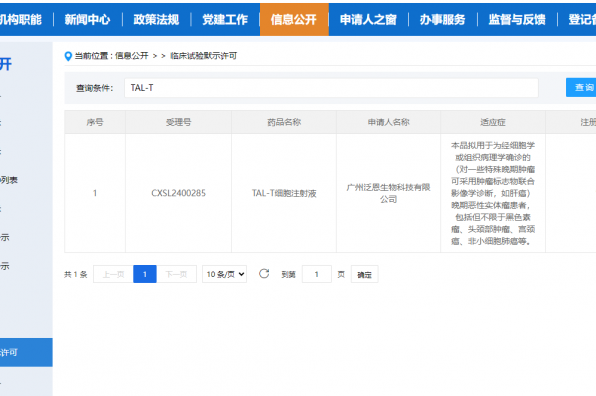Click the location pin icon in breadcrumb

point(68,56)
